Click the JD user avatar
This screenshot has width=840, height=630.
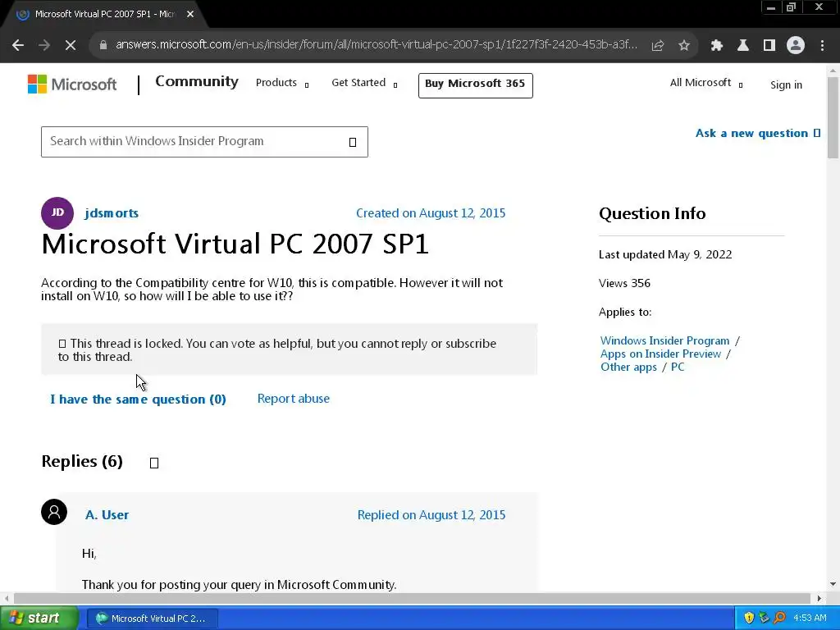(x=57, y=212)
